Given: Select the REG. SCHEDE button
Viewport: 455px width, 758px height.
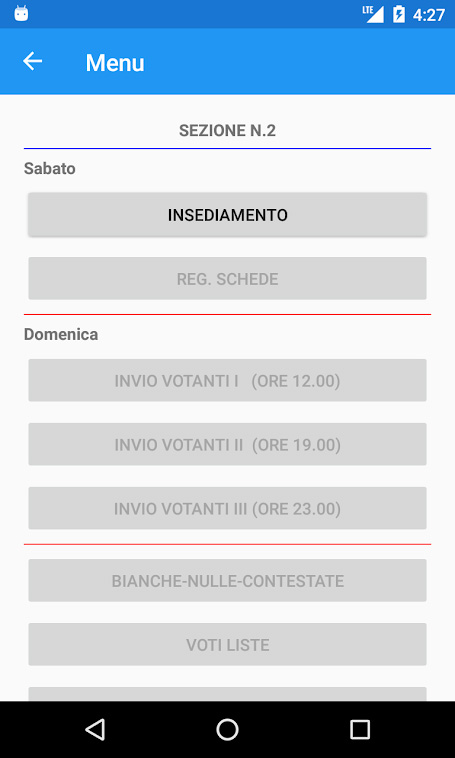Looking at the screenshot, I should coord(227,278).
